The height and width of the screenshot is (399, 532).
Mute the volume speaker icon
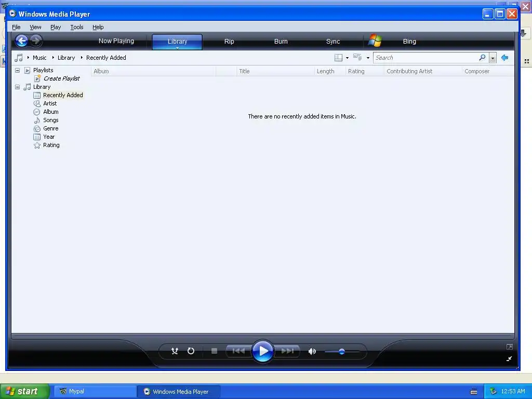[x=312, y=351]
